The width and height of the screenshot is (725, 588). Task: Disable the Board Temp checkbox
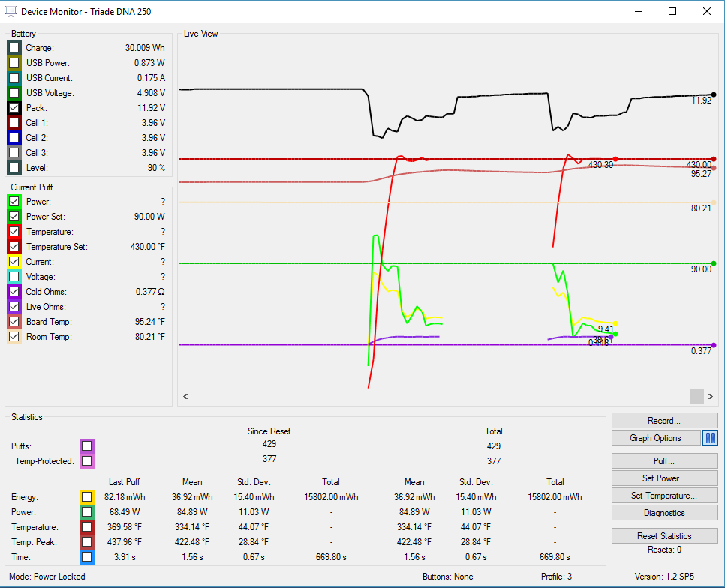pos(14,322)
